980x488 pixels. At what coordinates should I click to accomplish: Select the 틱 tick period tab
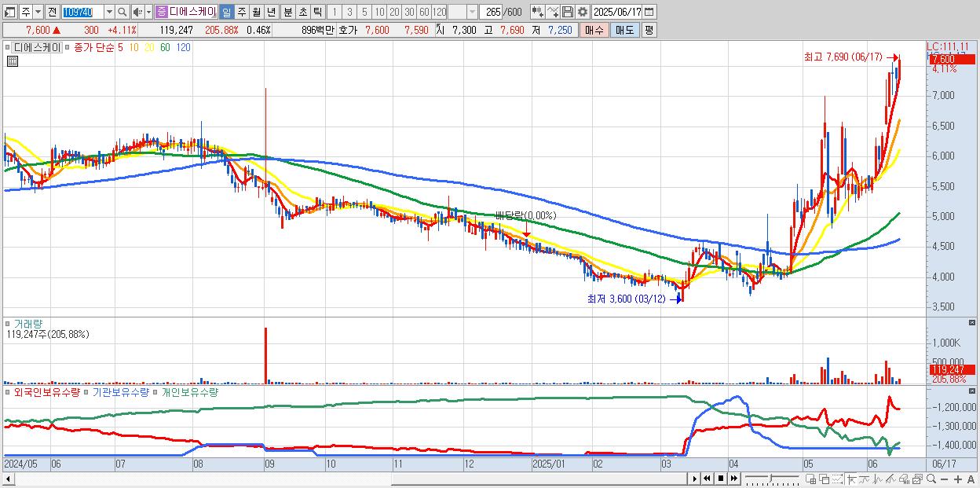coord(317,12)
